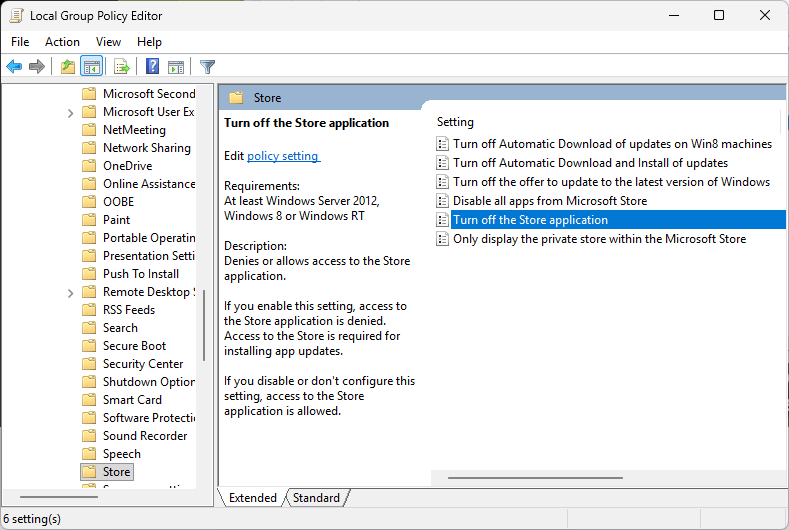Select Turn off Automatic Download on Win8 machines

click(612, 144)
